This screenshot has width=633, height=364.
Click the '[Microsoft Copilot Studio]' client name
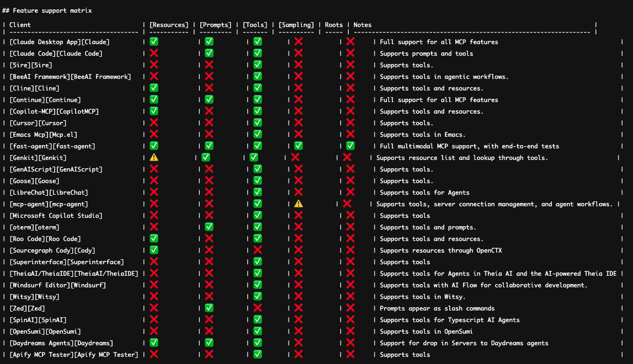tap(56, 216)
